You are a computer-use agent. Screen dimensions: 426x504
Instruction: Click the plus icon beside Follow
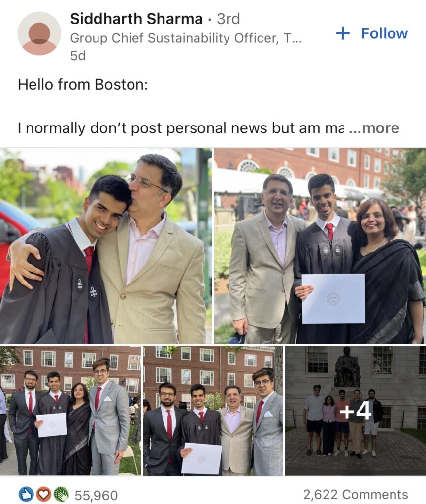(343, 33)
